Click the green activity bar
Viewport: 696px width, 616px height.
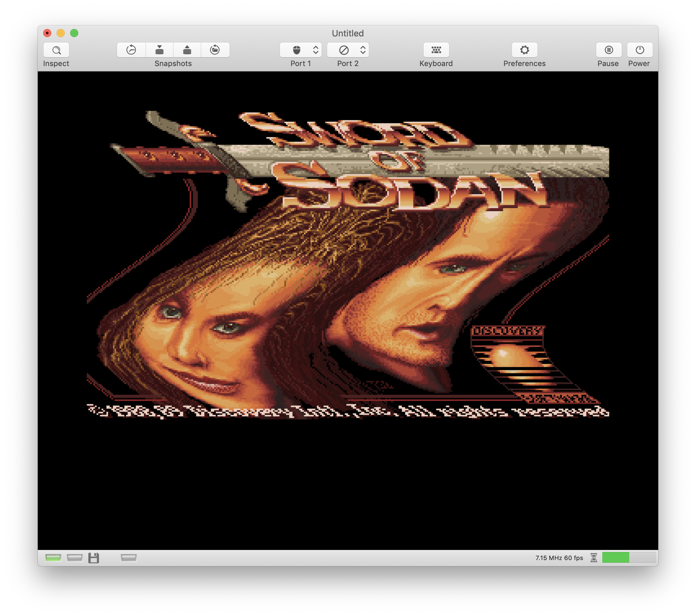point(629,557)
